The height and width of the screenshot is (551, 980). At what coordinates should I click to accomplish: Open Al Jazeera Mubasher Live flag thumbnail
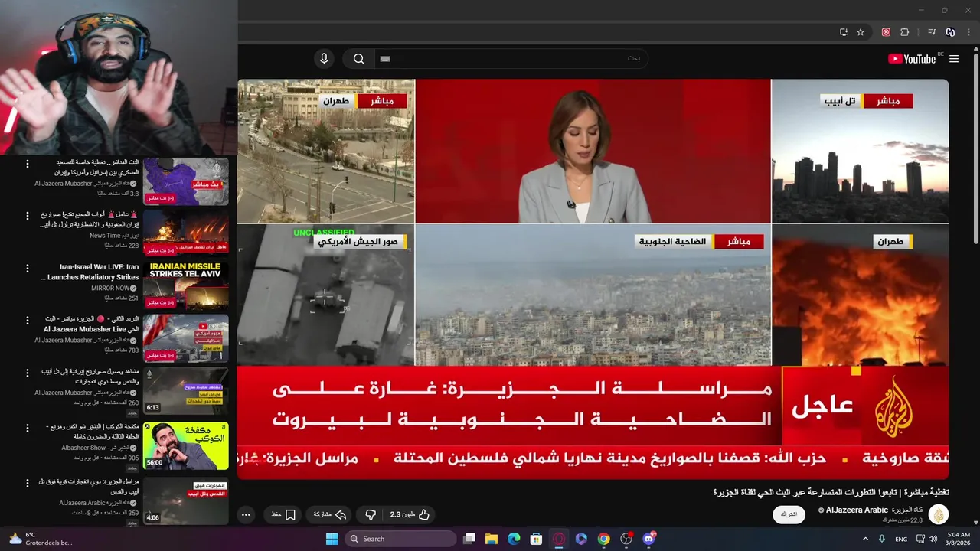point(185,338)
